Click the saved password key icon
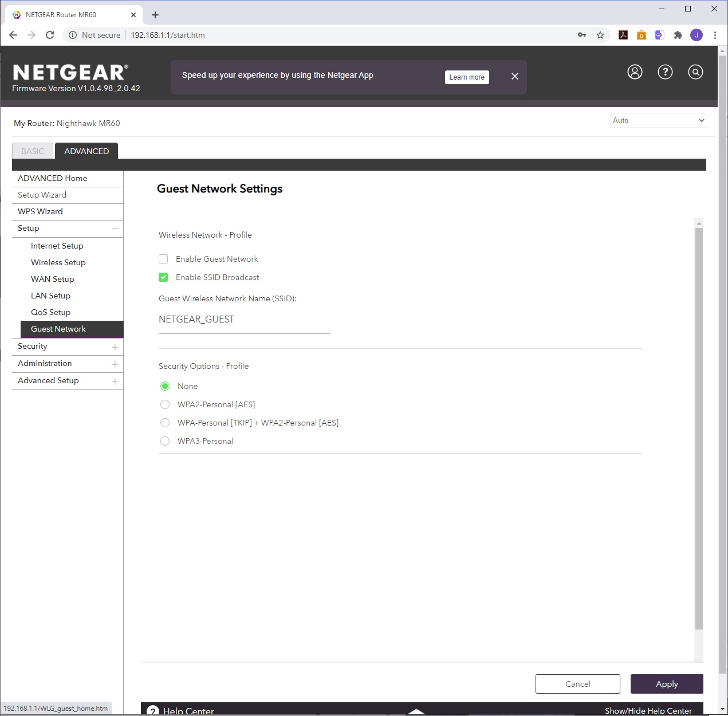Screen dimensions: 728x716 (x=582, y=35)
